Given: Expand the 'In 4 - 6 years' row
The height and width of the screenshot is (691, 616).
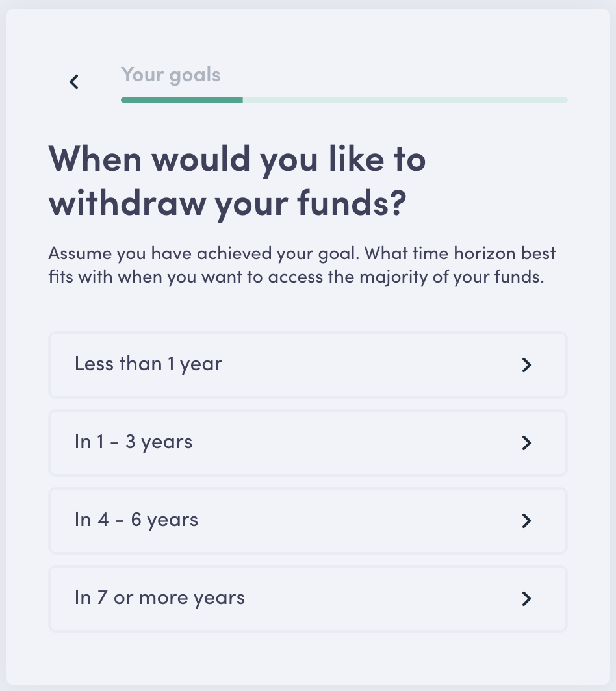Looking at the screenshot, I should click(x=307, y=521).
